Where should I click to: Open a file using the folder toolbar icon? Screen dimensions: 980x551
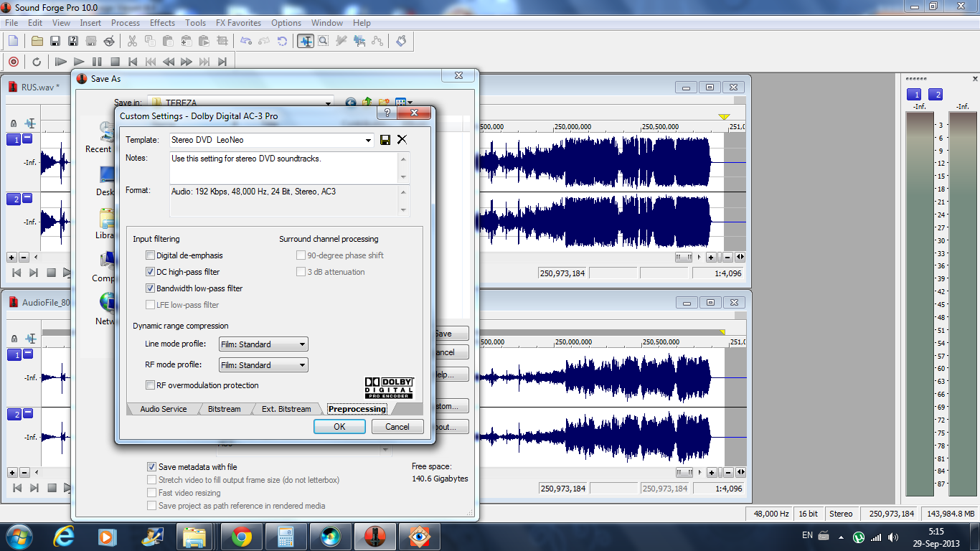37,41
